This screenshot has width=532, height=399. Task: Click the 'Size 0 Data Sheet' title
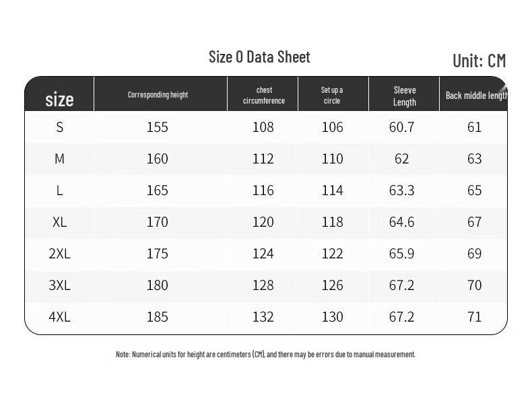[x=259, y=57]
